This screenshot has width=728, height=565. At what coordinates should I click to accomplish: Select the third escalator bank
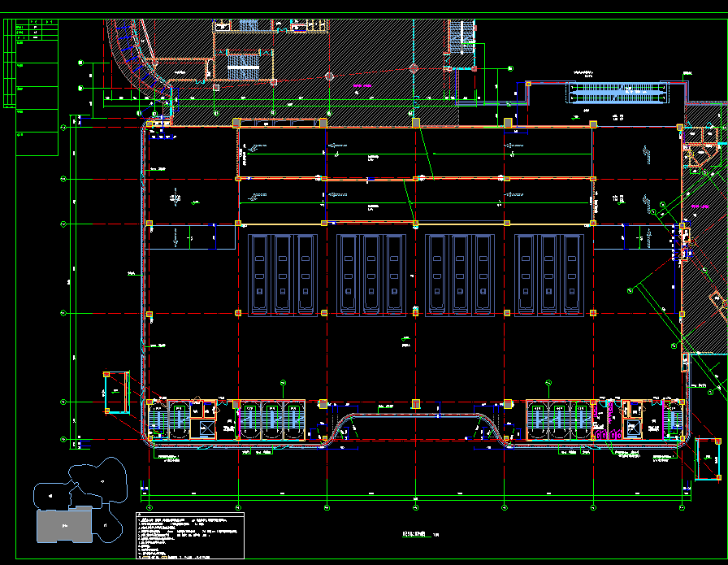tap(460, 274)
